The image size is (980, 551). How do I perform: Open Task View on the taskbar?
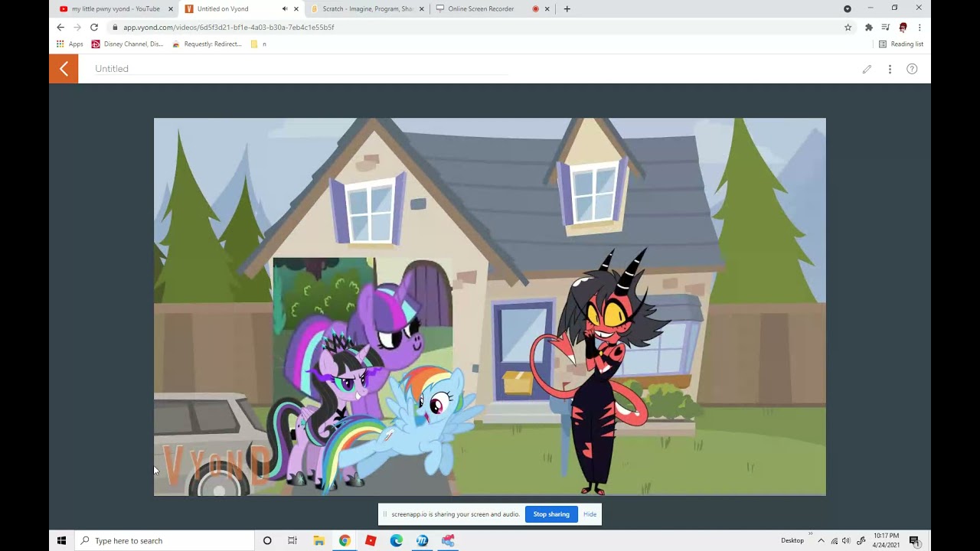292,541
